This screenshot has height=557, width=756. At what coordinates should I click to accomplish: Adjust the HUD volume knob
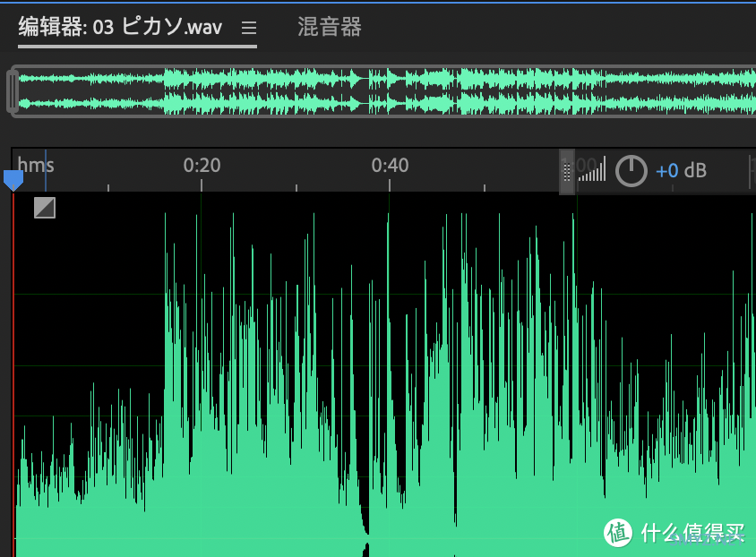tap(631, 170)
